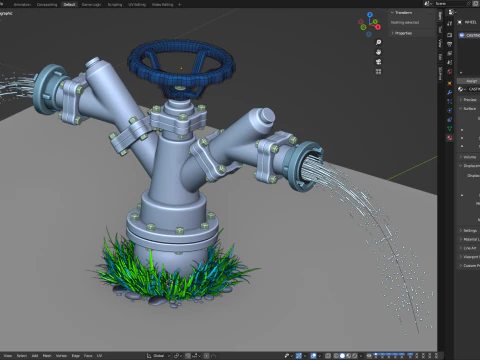This screenshot has width=480, height=360.
Task: Open the pivot point dropdown
Action: tap(178, 356)
